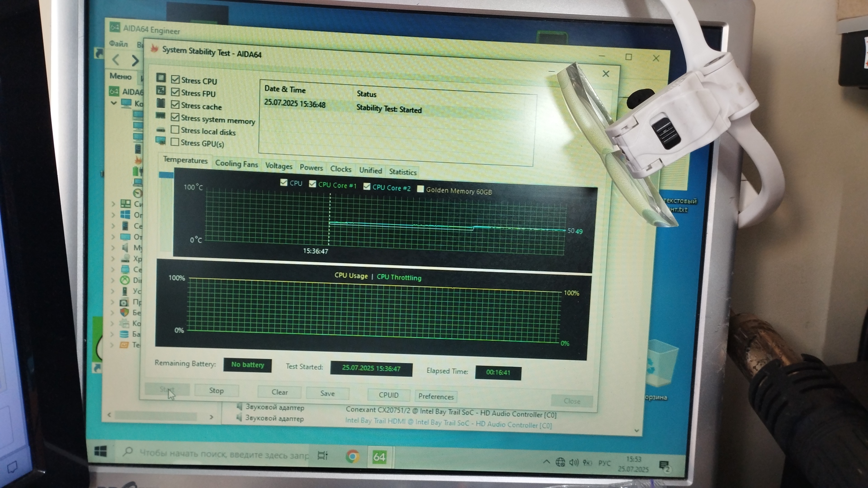Click the volume speaker tray icon
The height and width of the screenshot is (488, 868).
573,462
